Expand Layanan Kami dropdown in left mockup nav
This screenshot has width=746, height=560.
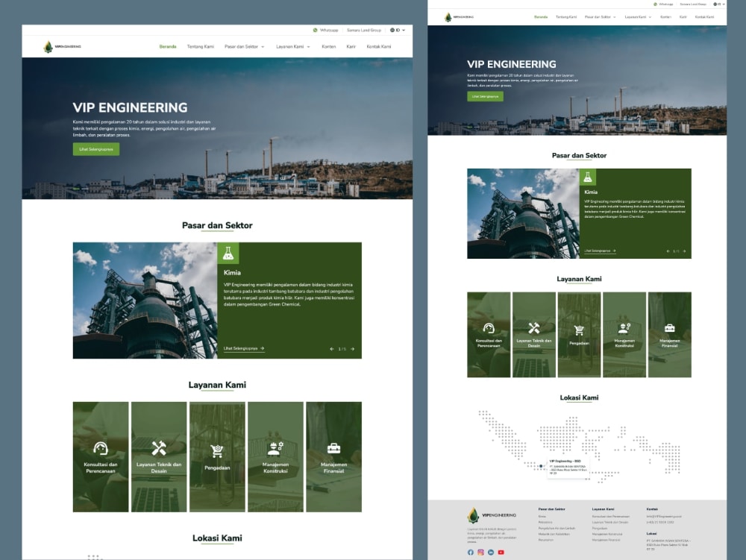click(293, 46)
